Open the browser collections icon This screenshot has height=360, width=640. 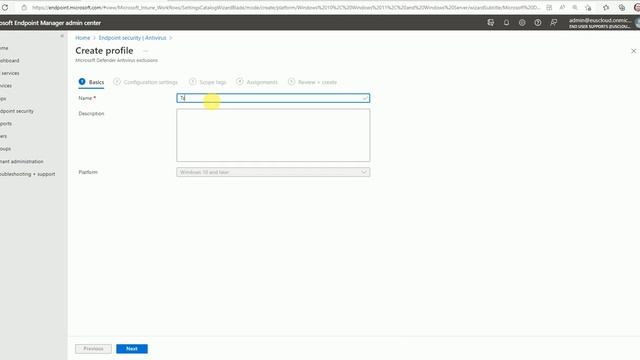[x=622, y=7]
